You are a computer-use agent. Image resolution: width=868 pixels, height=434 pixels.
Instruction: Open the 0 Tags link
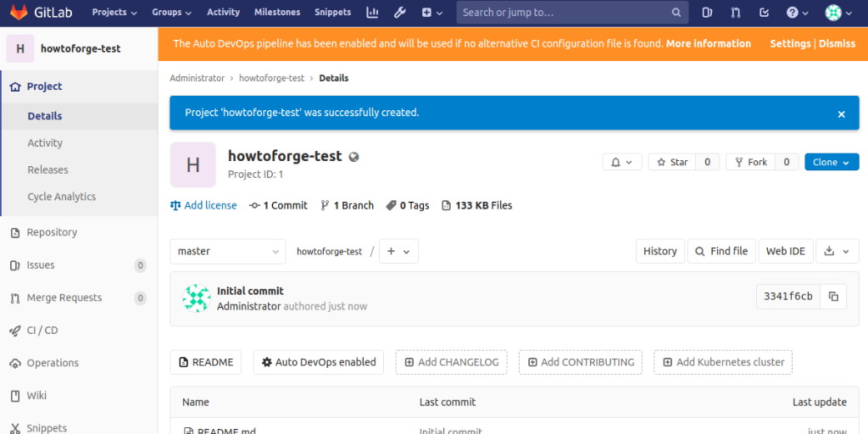[408, 205]
